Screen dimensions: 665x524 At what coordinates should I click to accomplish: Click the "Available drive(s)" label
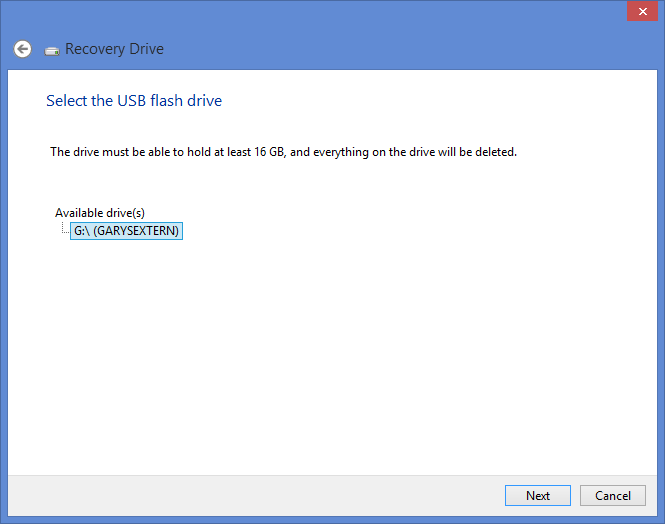(x=100, y=213)
